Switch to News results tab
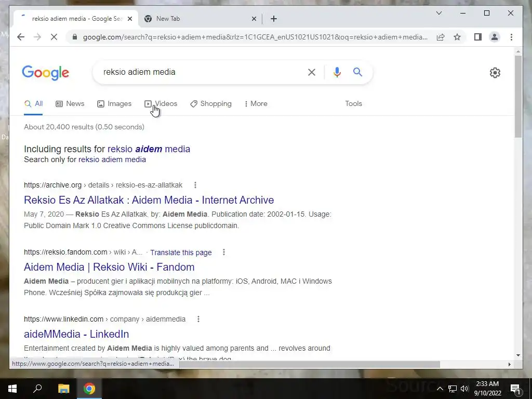This screenshot has width=532, height=399. pos(70,103)
